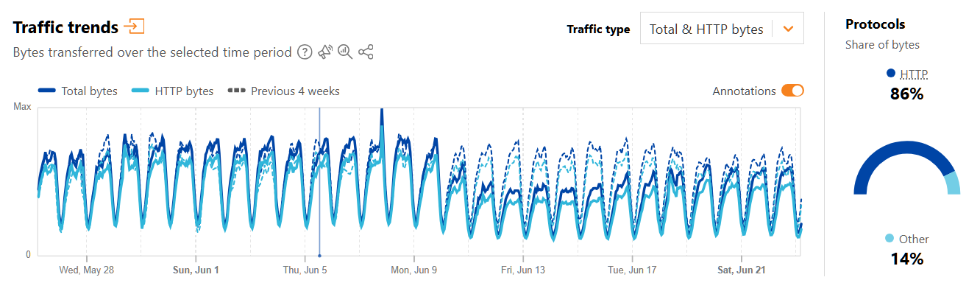Click the traffic spike peak on chart
980x294 pixels.
click(382, 111)
